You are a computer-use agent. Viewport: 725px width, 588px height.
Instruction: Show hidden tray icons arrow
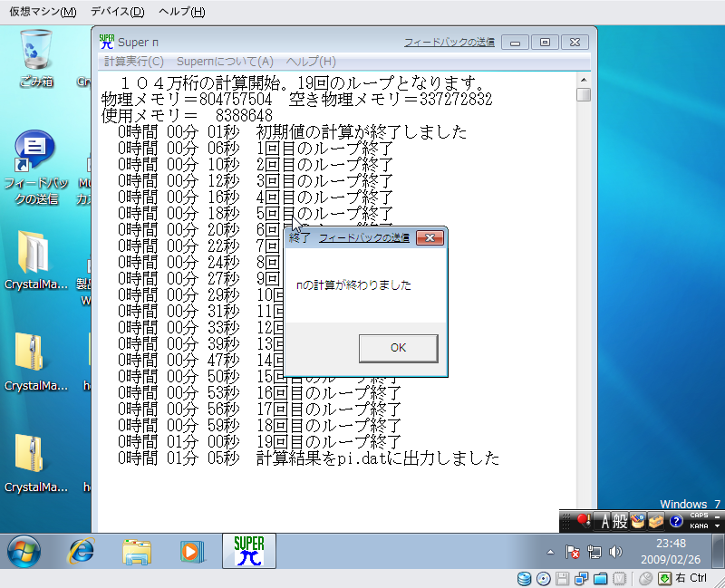[550, 552]
